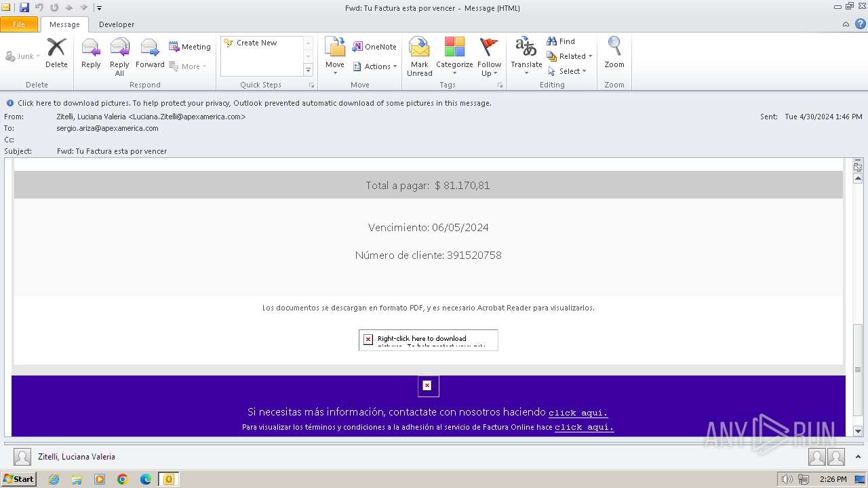Click the Outlook taskbar button
Image resolution: width=868 pixels, height=488 pixels.
[x=169, y=479]
